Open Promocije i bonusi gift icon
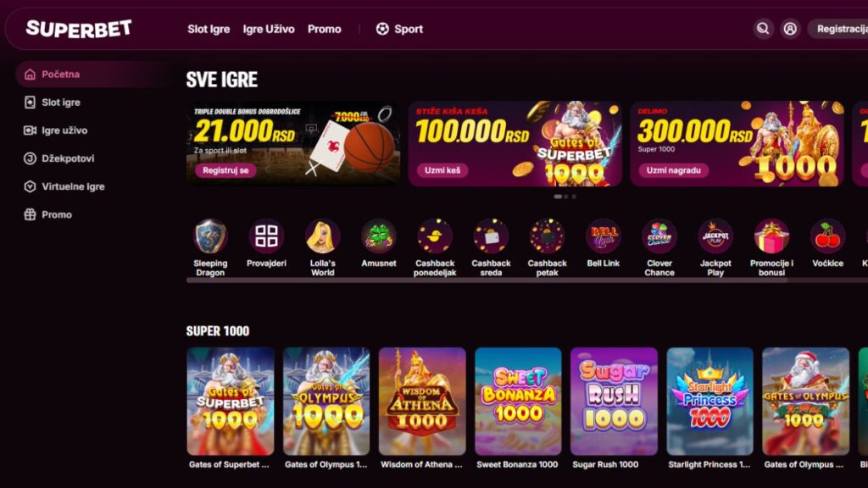This screenshot has width=868, height=488. click(x=771, y=236)
